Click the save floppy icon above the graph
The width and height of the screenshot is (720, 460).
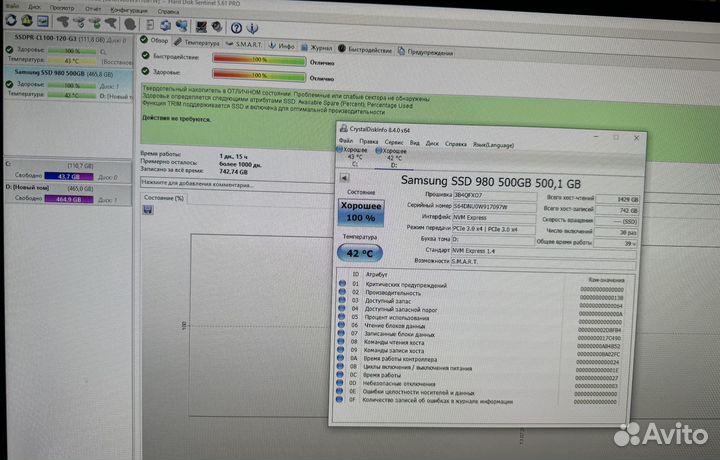pos(148,210)
